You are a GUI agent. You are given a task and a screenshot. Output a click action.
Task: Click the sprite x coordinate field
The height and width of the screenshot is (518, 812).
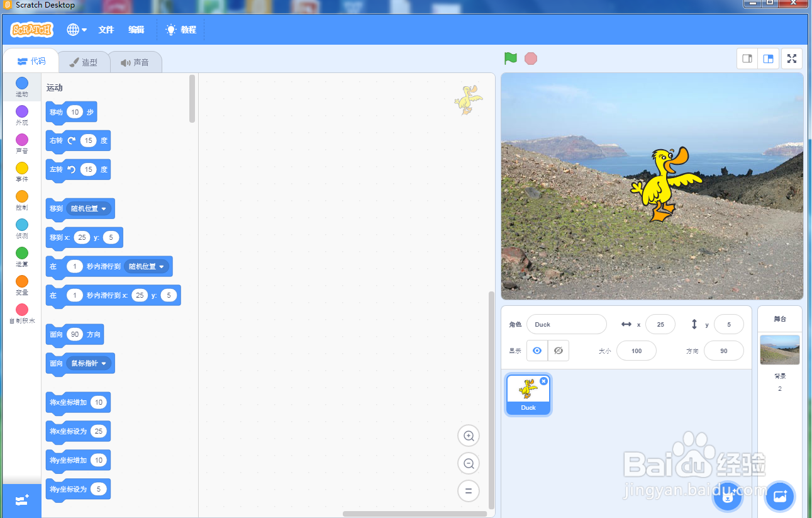(x=660, y=324)
